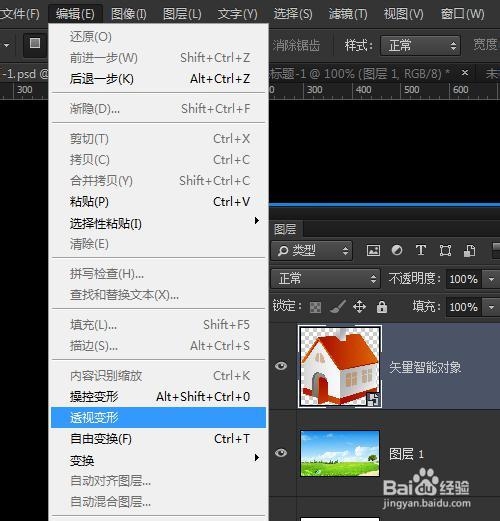Click the 不透明度 100% field
Image resolution: width=500 pixels, height=521 pixels.
pyautogui.click(x=464, y=279)
